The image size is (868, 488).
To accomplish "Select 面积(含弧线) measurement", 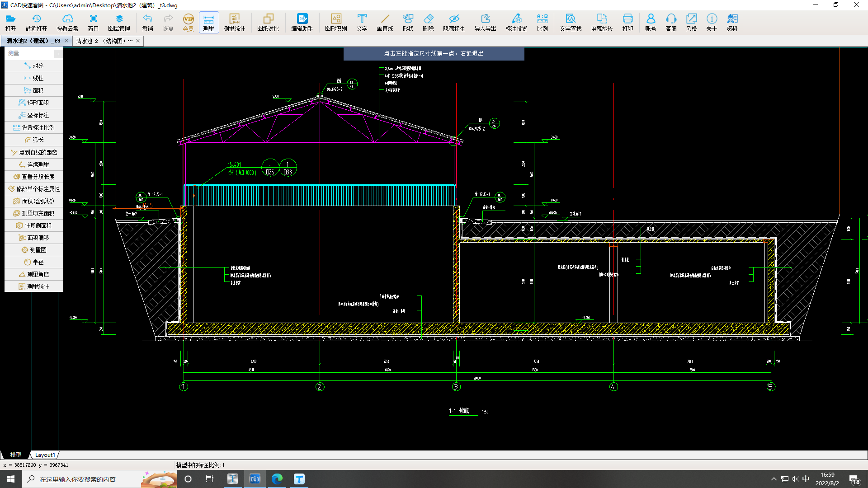I will 34,201.
